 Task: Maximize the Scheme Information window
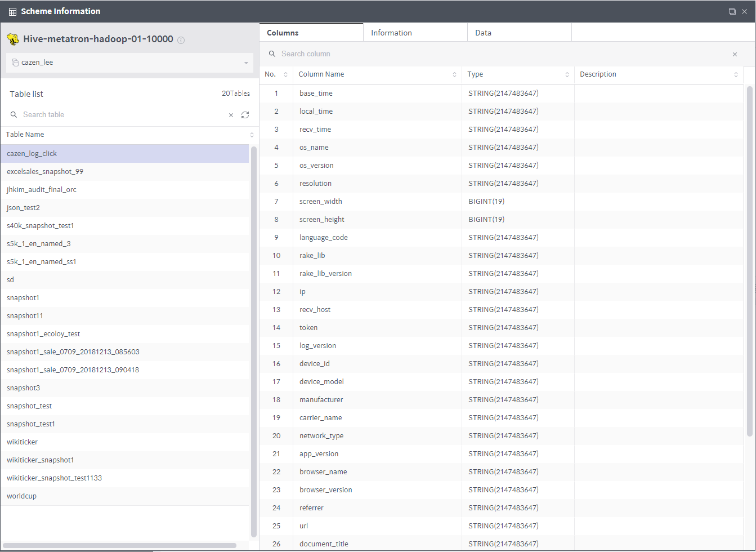(x=732, y=11)
